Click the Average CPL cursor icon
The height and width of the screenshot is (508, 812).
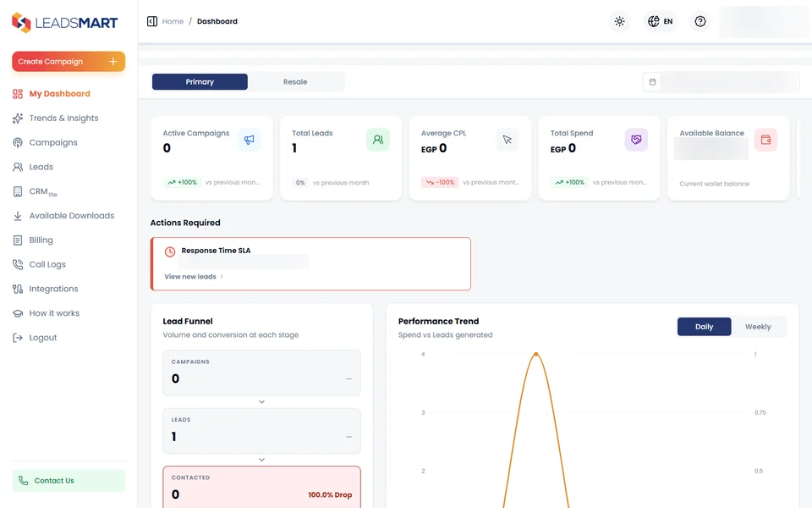507,140
